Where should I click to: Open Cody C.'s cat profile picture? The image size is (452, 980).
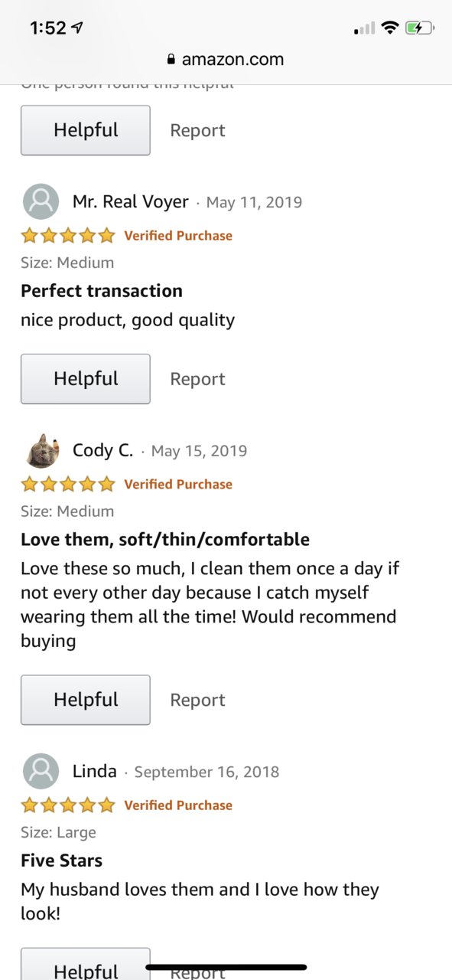(x=41, y=451)
